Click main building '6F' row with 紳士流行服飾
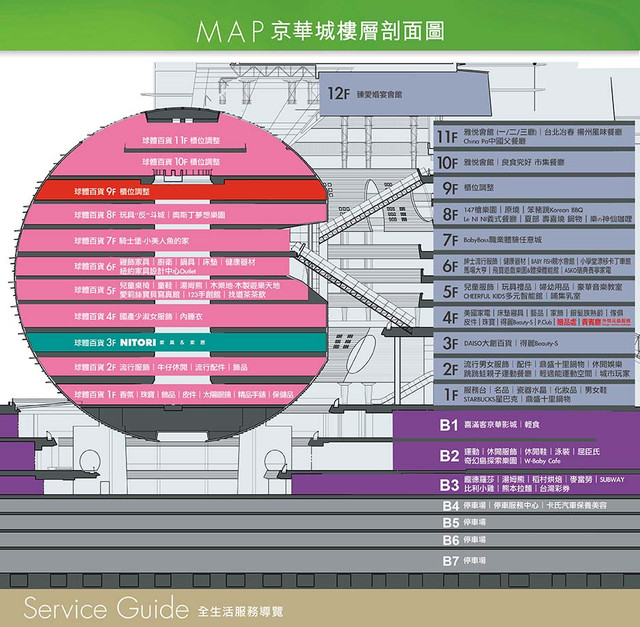This screenshot has height=627, width=640. 534,265
